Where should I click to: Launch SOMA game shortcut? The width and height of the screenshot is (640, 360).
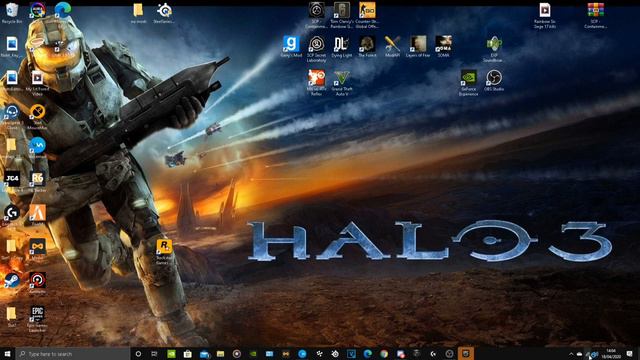click(x=443, y=46)
